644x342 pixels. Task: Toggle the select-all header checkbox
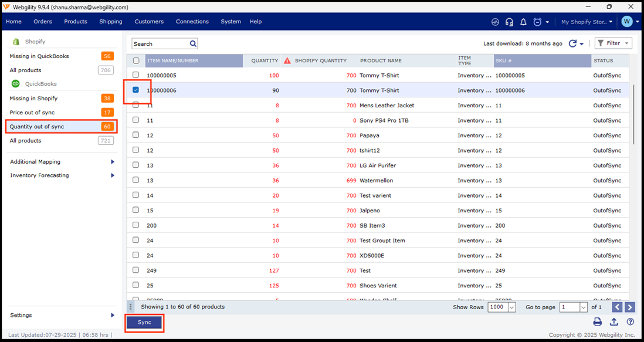point(136,60)
